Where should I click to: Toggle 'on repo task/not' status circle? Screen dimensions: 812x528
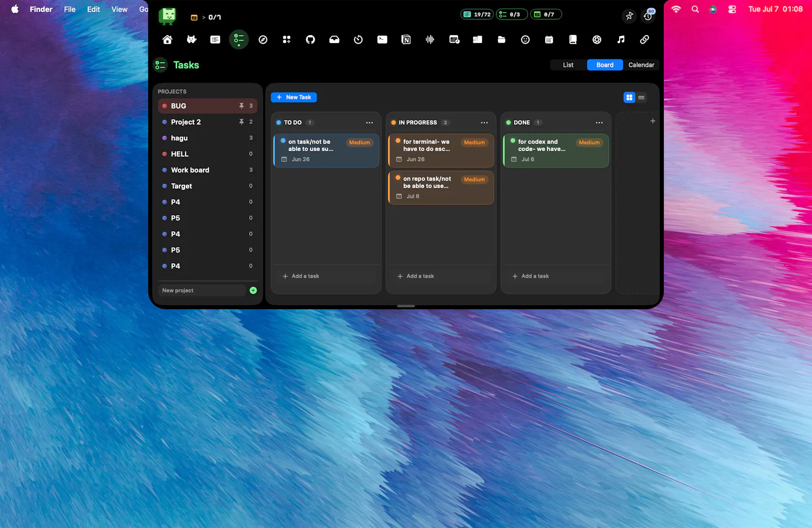click(398, 178)
